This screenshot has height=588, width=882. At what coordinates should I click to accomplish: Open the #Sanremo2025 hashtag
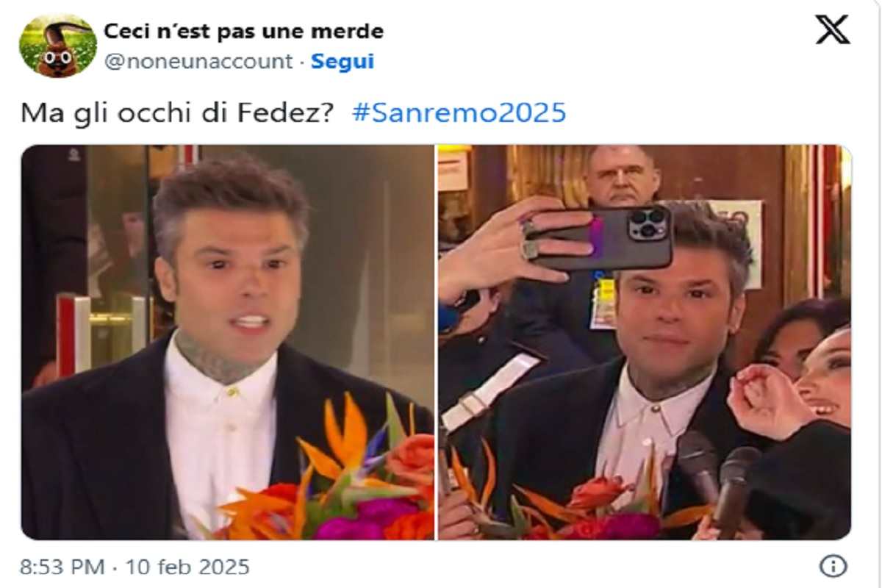[459, 112]
